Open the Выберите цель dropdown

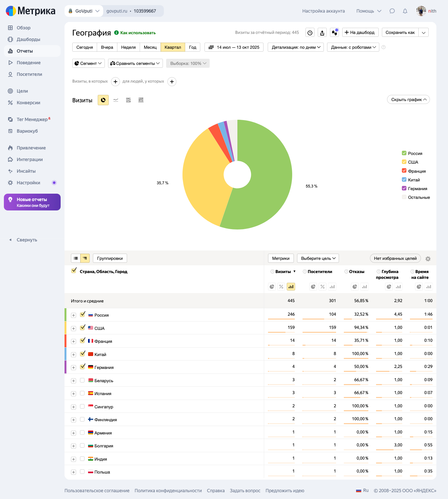point(318,258)
